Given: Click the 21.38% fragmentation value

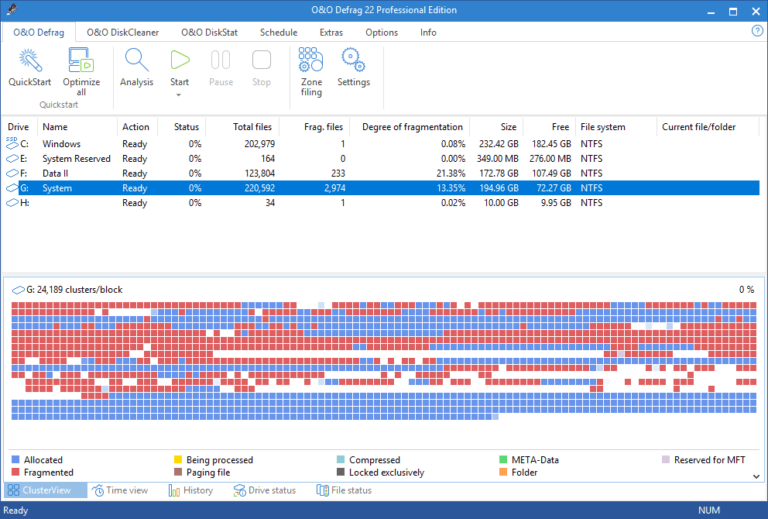Looking at the screenshot, I should 451,173.
